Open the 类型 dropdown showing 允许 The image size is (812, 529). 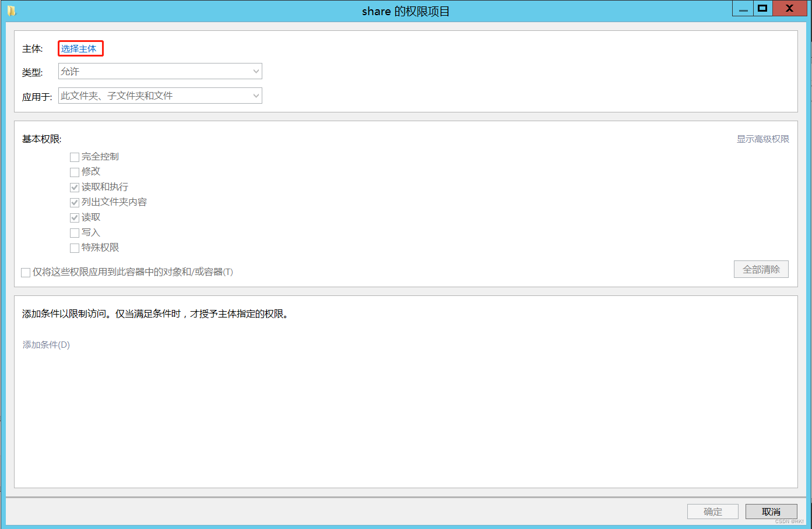pyautogui.click(x=160, y=71)
